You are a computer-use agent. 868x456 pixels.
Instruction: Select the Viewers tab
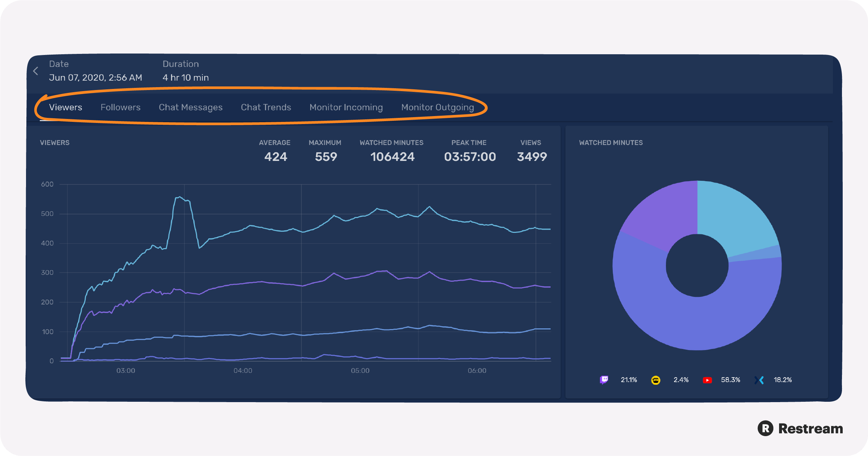[65, 107]
